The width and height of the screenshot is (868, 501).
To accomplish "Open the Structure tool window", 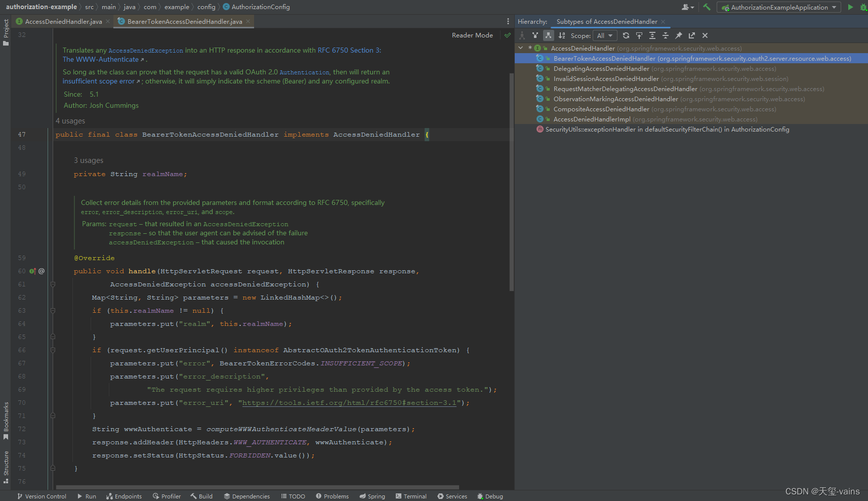I will pos(6,467).
